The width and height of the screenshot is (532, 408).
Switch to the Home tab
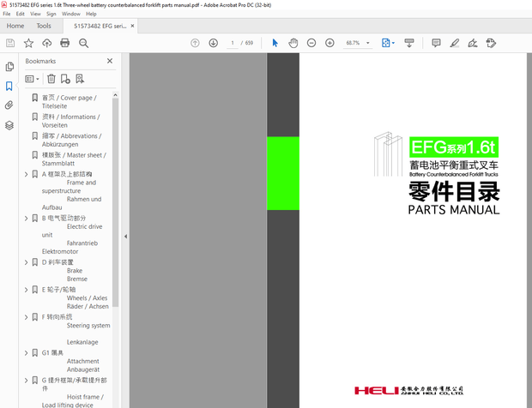[15, 26]
